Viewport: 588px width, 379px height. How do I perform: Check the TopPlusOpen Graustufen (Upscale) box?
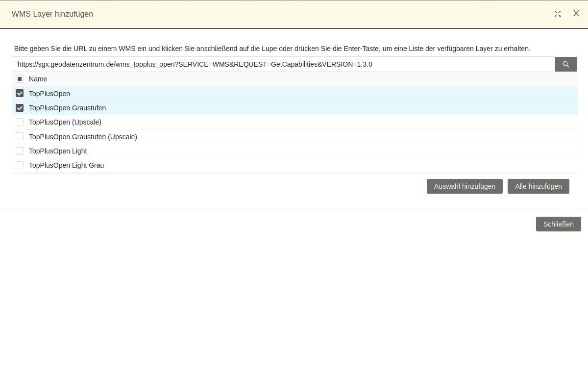coord(20,136)
